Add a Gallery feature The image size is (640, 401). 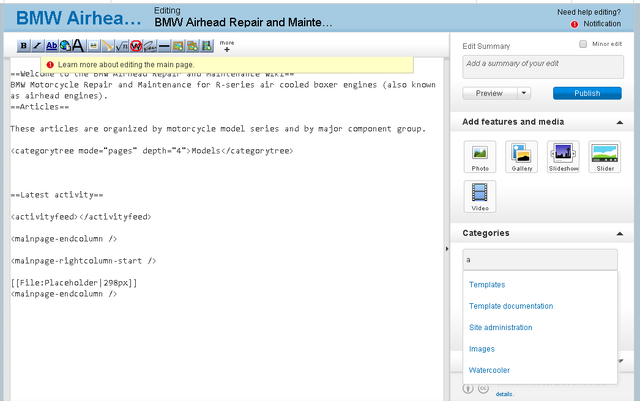522,157
